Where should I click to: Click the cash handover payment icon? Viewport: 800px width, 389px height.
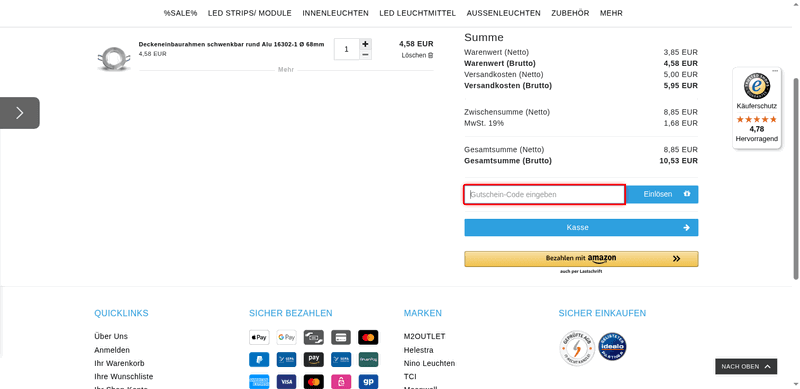pos(314,337)
